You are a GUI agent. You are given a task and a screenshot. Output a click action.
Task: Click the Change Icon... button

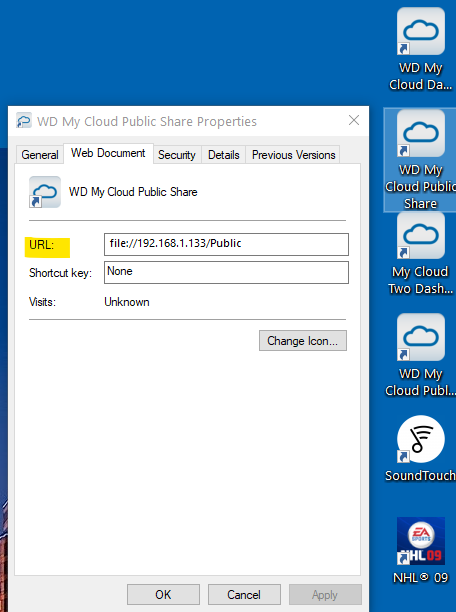[x=303, y=341]
